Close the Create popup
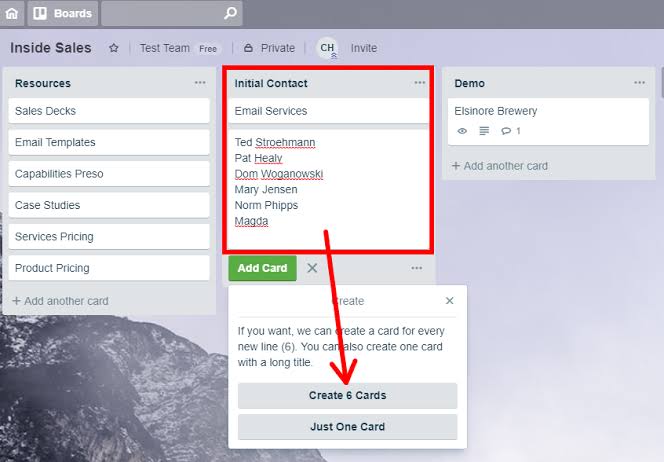The height and width of the screenshot is (462, 664). 450,301
